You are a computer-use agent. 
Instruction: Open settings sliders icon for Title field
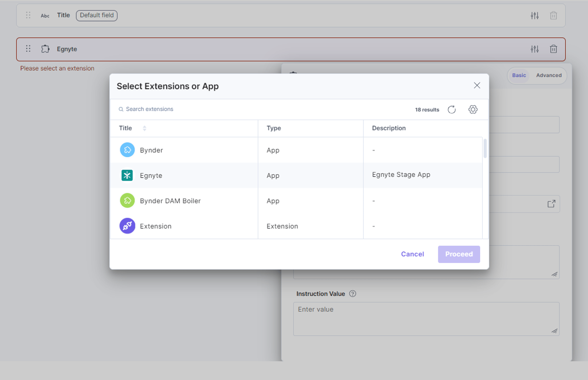coord(535,16)
